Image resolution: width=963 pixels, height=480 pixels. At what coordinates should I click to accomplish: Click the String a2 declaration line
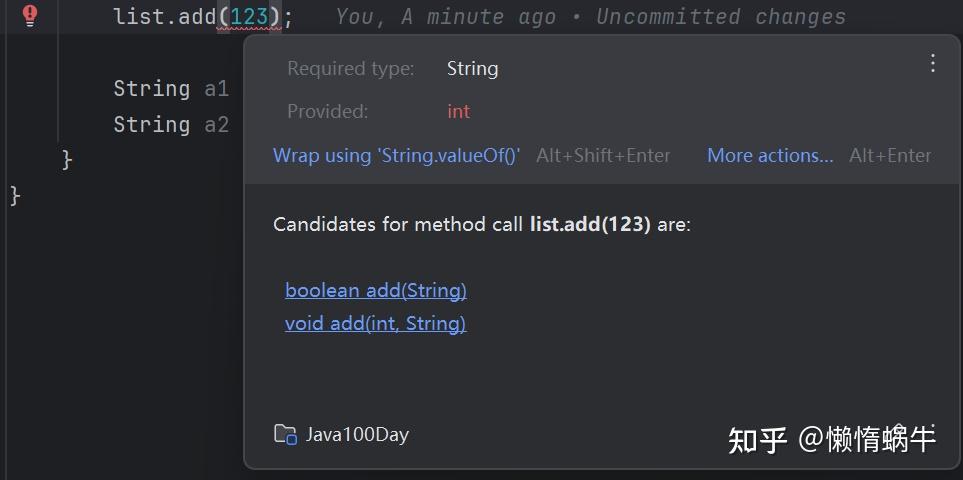pos(170,125)
